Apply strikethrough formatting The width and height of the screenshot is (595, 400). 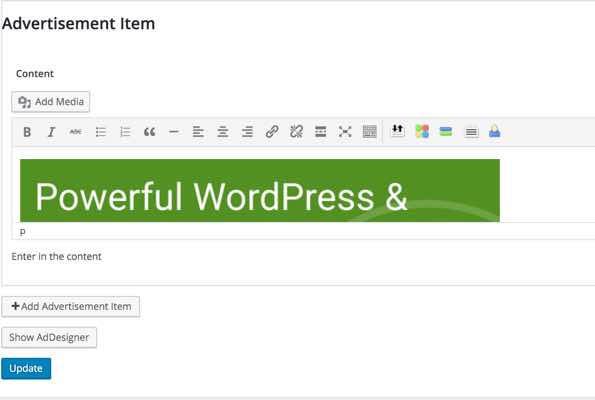point(76,132)
